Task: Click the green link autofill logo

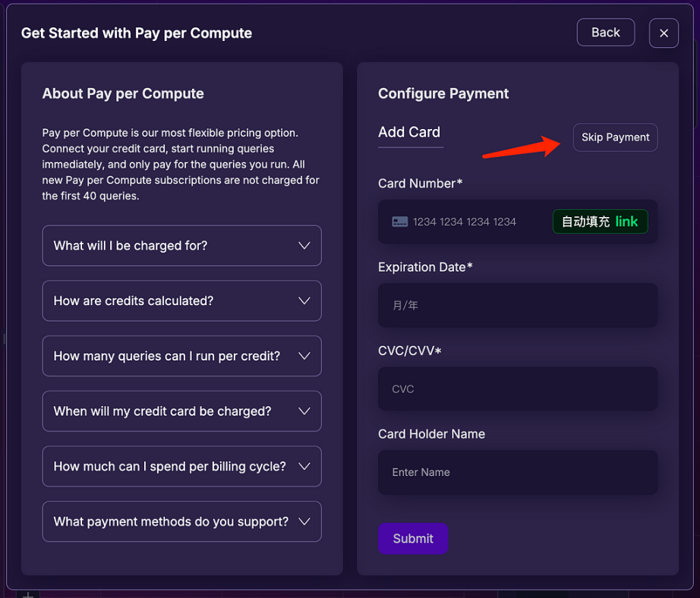Action: 626,222
